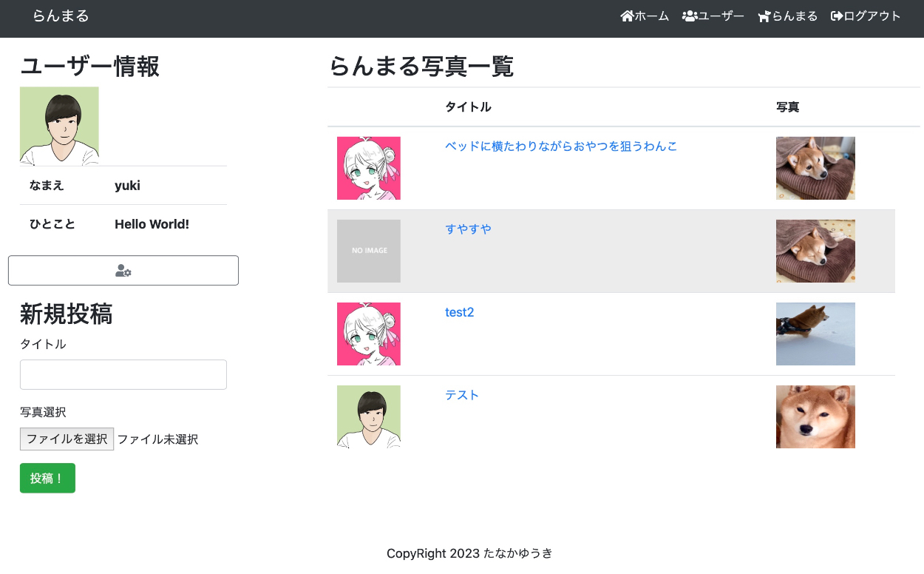The image size is (924, 574).
Task: Click the dog icon in navbar
Action: coord(764,17)
